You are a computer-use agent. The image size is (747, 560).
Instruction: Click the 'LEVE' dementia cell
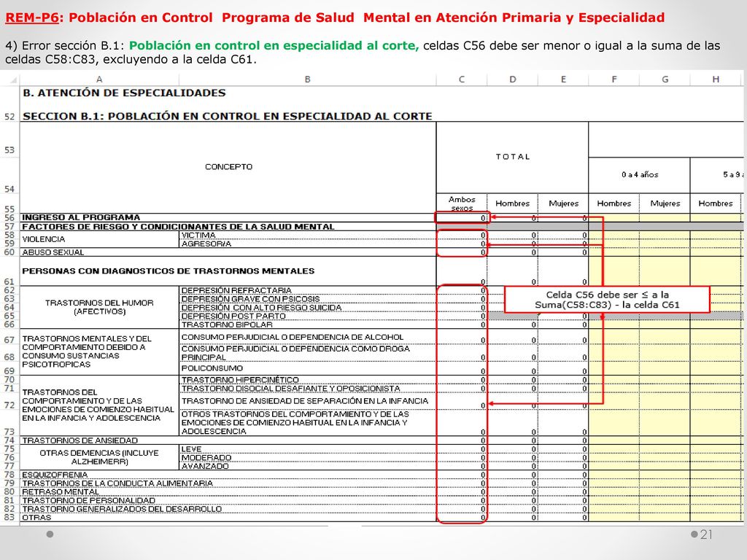click(x=308, y=449)
